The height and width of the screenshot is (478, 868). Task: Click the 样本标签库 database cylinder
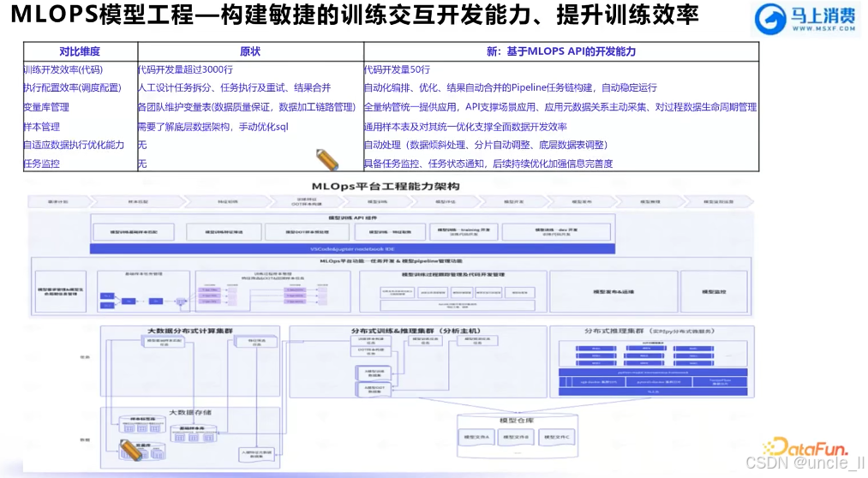pos(142,424)
